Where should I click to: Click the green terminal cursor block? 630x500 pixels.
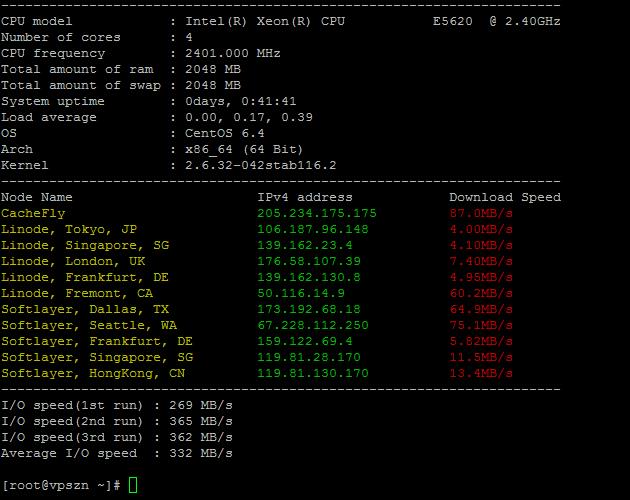point(133,485)
